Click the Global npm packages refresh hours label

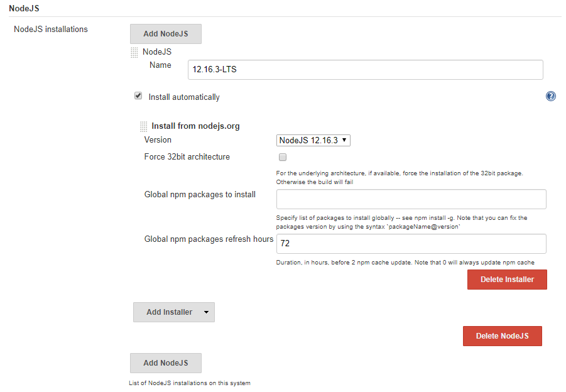(209, 239)
